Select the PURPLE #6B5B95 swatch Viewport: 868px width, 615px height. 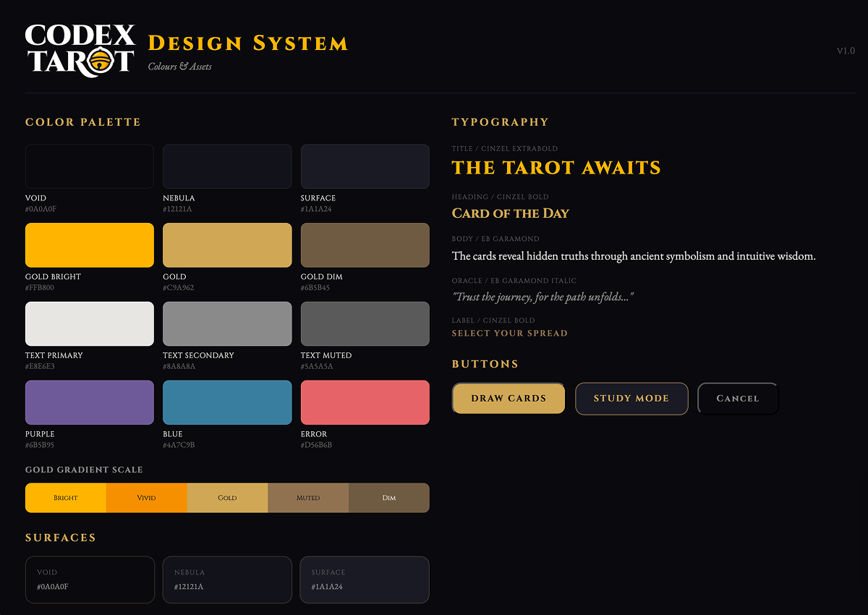(89, 402)
